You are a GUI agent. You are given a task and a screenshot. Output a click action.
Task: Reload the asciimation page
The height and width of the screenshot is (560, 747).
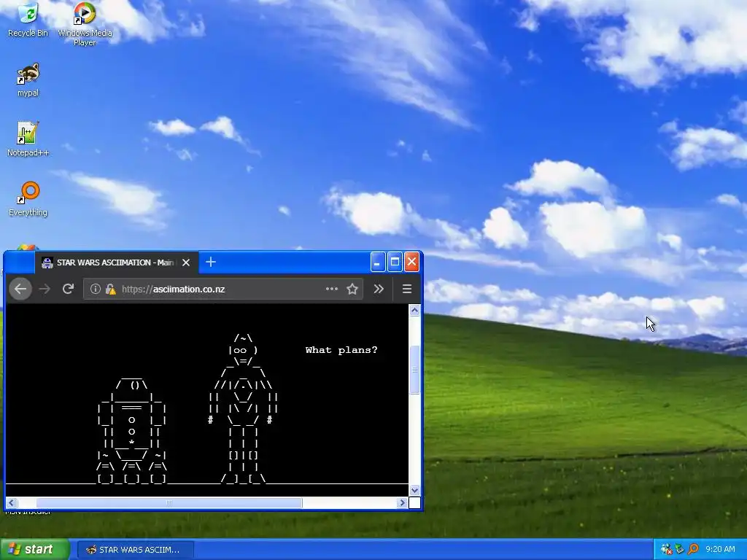point(68,289)
